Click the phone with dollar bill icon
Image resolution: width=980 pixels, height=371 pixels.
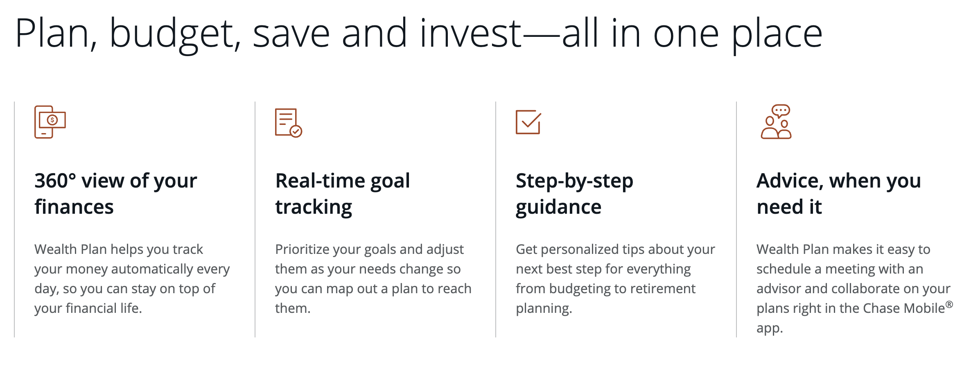click(50, 122)
